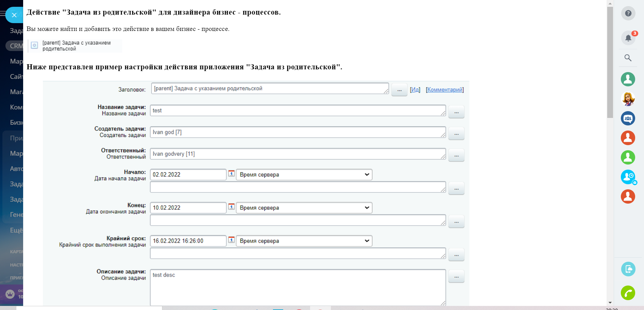Open the blue group chat icon
The height and width of the screenshot is (310, 644).
[x=628, y=118]
